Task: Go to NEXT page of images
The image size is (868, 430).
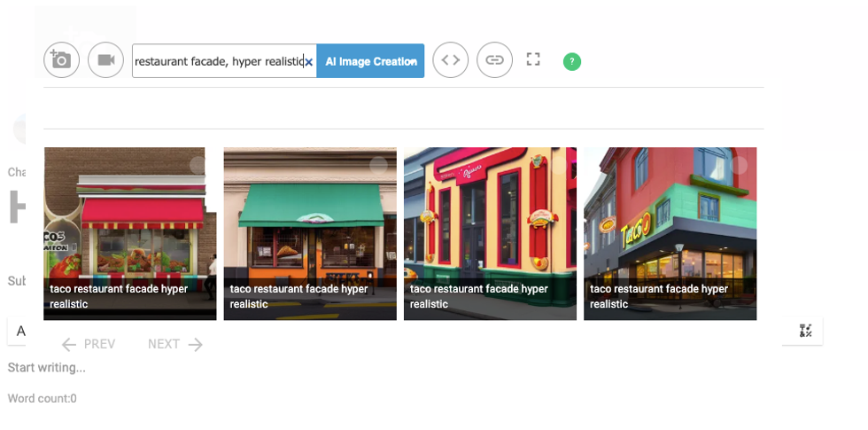Action: coord(175,344)
